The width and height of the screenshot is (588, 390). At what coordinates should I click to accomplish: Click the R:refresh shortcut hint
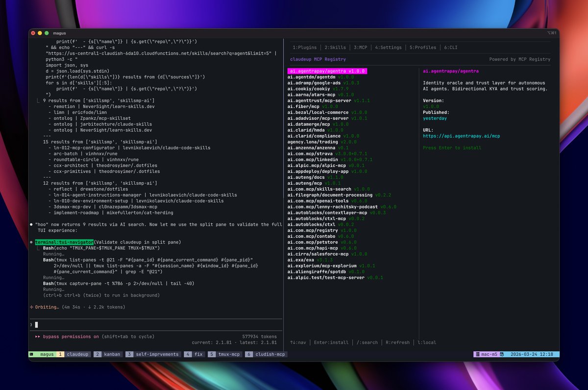pyautogui.click(x=397, y=342)
